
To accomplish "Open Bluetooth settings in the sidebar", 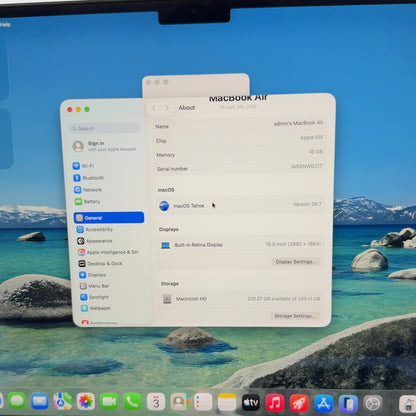I will point(89,178).
